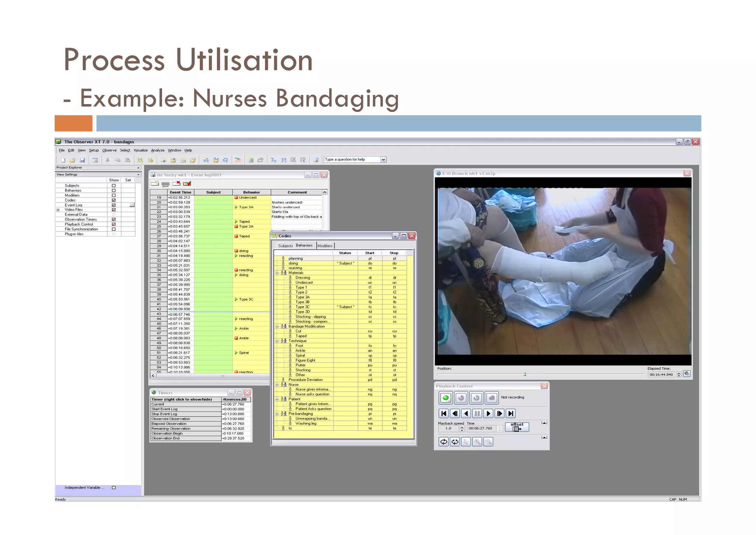Step one frame forward

(499, 413)
